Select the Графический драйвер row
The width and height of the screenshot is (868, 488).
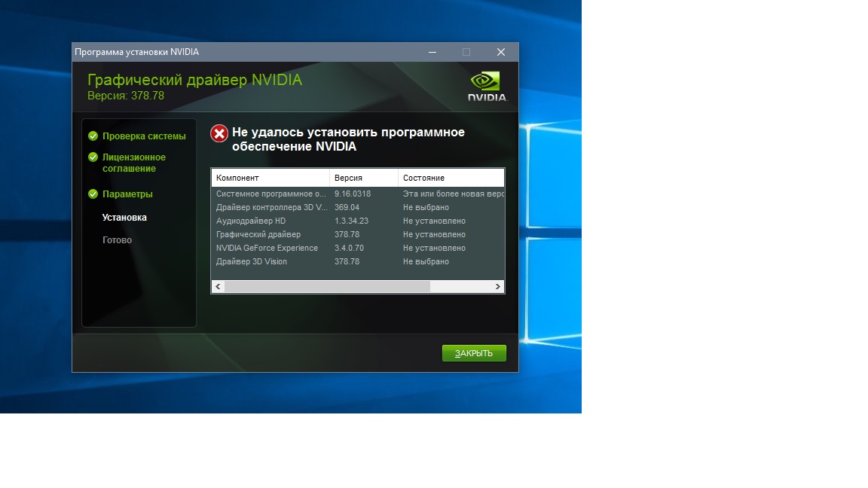point(358,235)
